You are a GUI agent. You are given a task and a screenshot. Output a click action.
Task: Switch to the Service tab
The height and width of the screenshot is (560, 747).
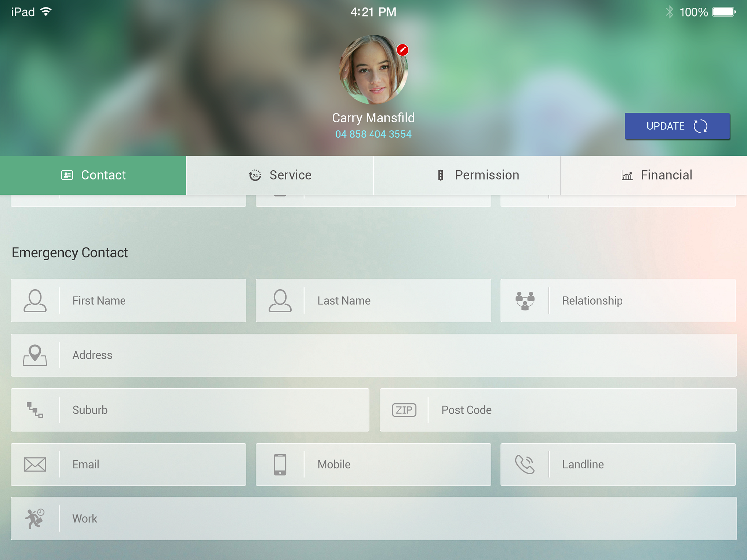pos(280,175)
